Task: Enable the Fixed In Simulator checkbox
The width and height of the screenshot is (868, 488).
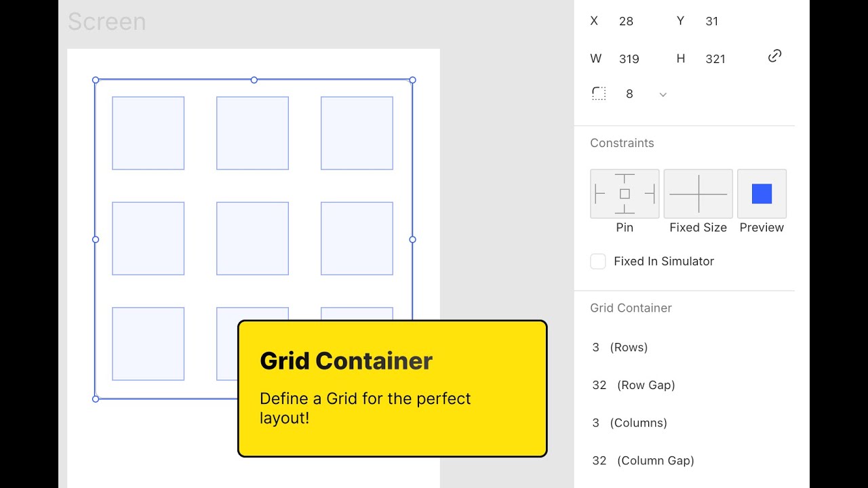Action: pos(597,261)
